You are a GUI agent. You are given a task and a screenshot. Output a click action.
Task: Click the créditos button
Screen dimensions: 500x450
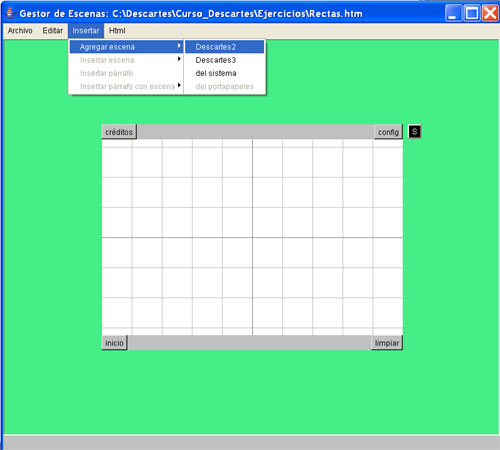click(x=119, y=132)
